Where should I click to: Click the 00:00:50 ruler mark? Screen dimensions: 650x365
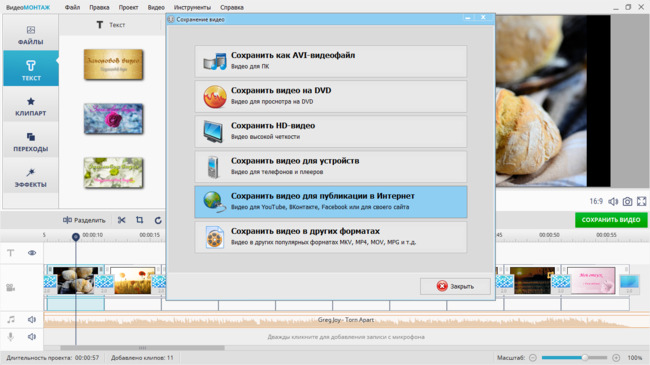(549, 235)
